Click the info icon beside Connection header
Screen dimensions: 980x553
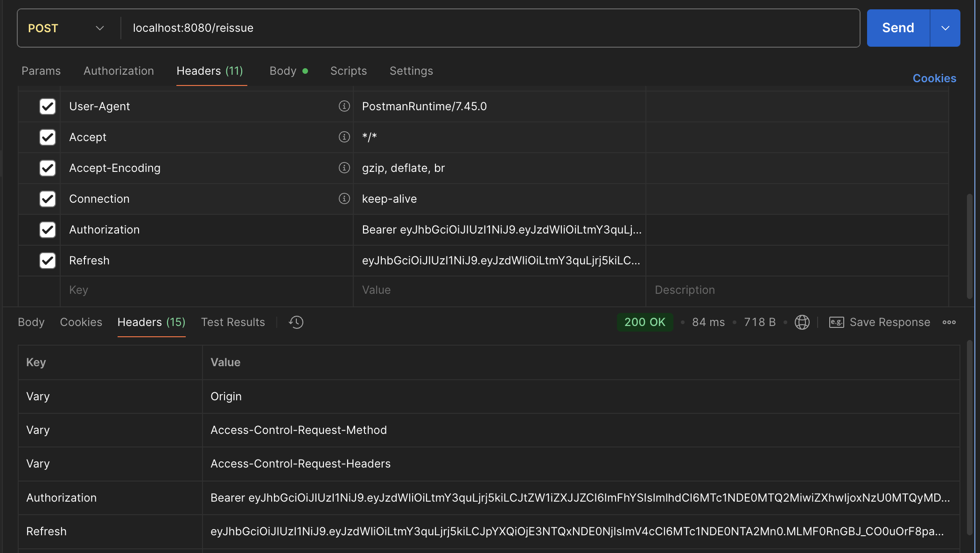(x=344, y=199)
